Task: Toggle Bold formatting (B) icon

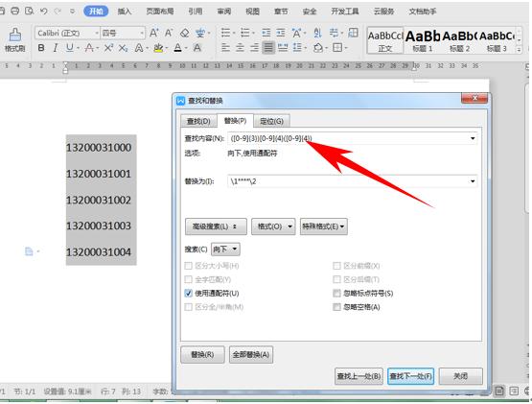Action: tap(41, 48)
